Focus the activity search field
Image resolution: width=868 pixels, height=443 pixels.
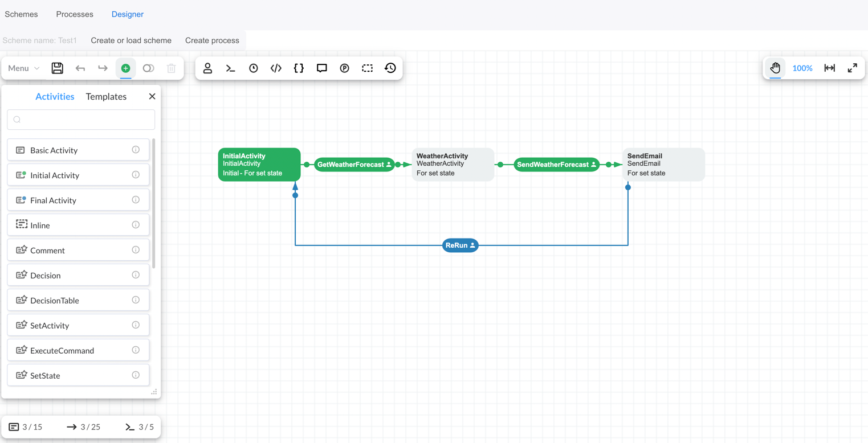(81, 120)
